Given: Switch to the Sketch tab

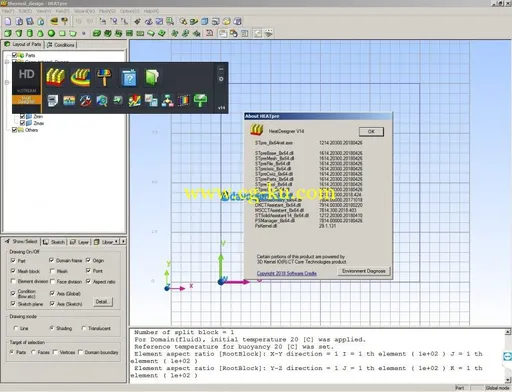Looking at the screenshot, I should (54, 242).
